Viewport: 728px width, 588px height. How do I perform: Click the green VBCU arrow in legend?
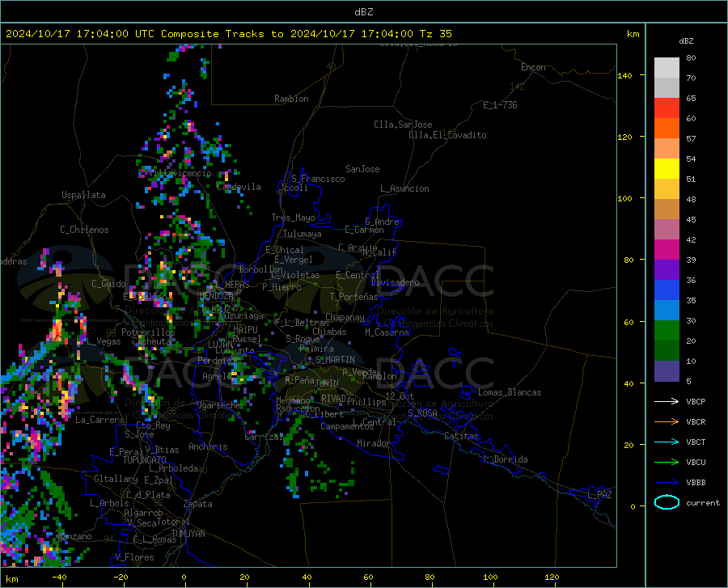tap(667, 462)
